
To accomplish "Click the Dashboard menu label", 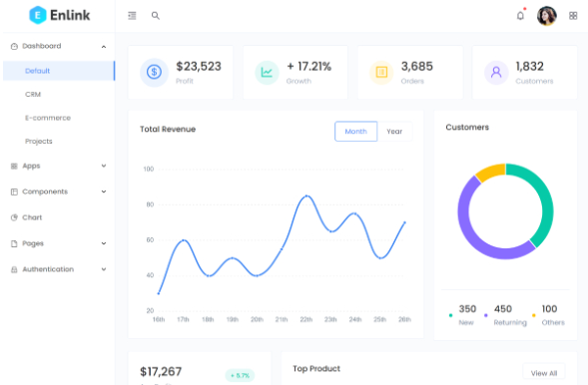I will (x=42, y=46).
